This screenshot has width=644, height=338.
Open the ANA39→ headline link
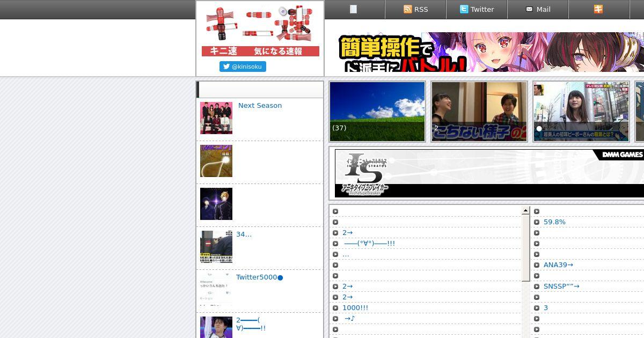pyautogui.click(x=558, y=265)
